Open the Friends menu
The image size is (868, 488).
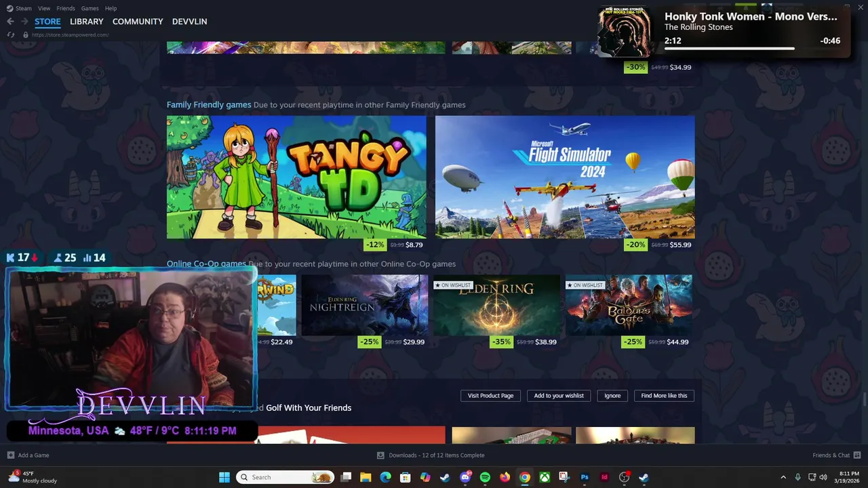tap(66, 8)
